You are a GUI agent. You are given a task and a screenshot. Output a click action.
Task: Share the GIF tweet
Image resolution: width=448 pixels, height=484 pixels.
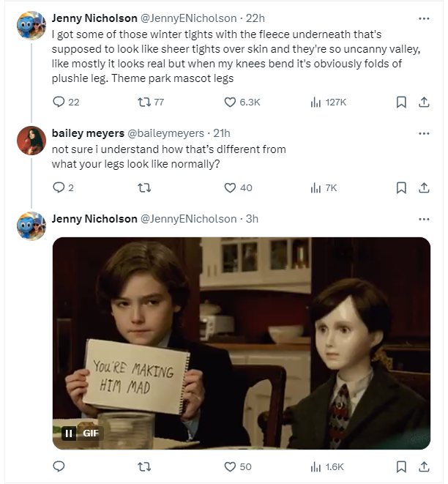click(x=424, y=466)
